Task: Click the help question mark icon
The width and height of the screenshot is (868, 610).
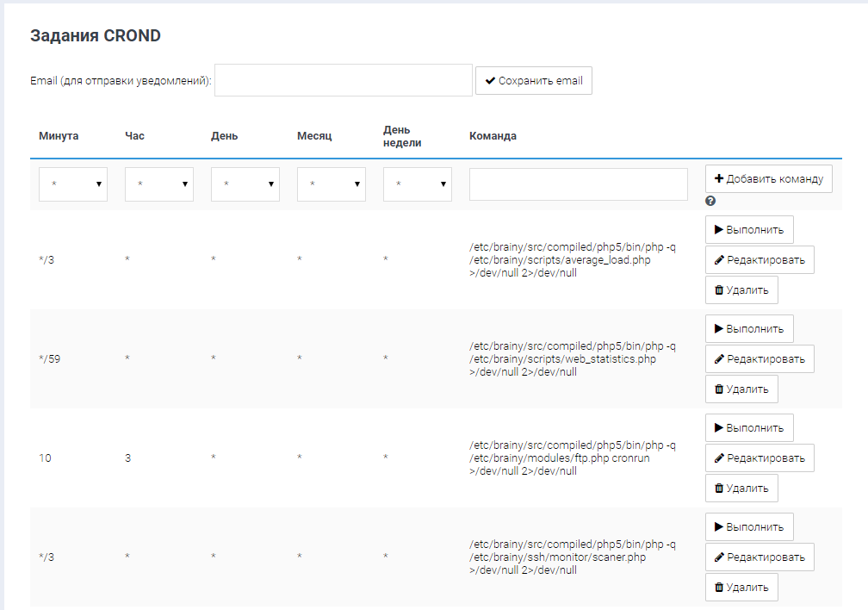Action: tap(710, 201)
